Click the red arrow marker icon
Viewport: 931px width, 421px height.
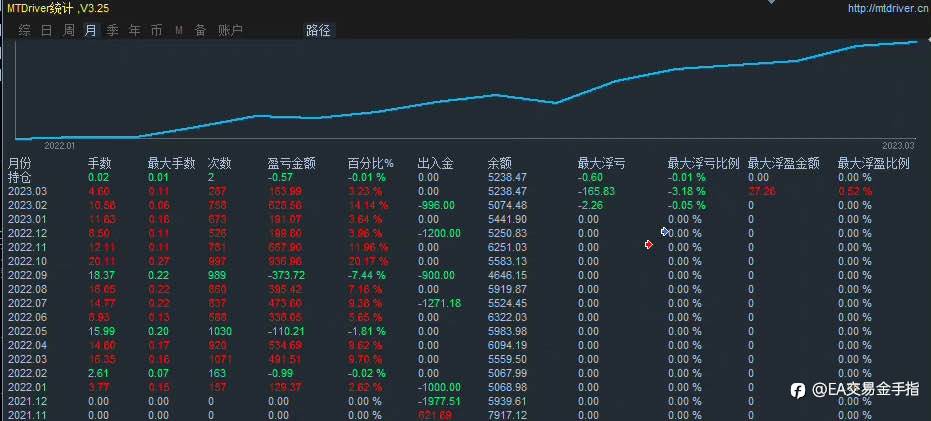tap(649, 245)
